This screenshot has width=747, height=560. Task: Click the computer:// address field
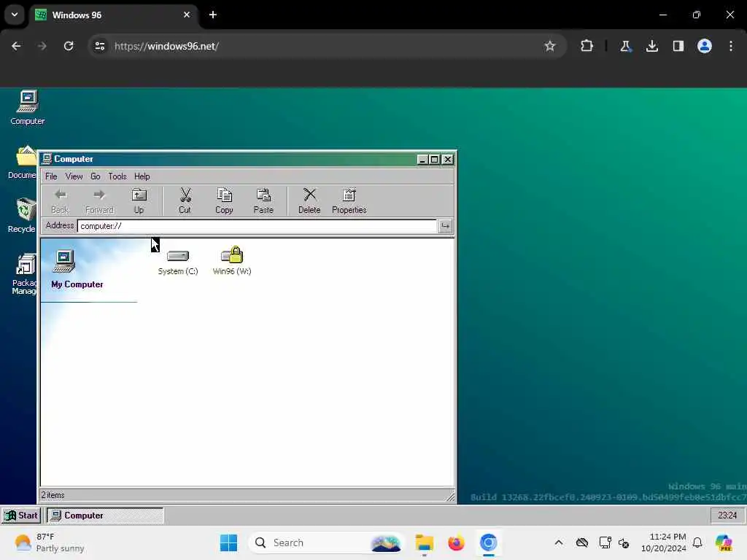coord(257,226)
